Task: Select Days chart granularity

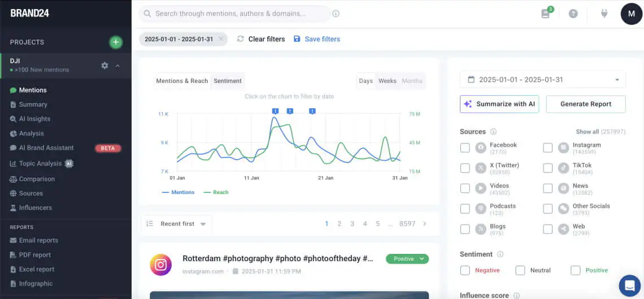Action: coord(365,81)
